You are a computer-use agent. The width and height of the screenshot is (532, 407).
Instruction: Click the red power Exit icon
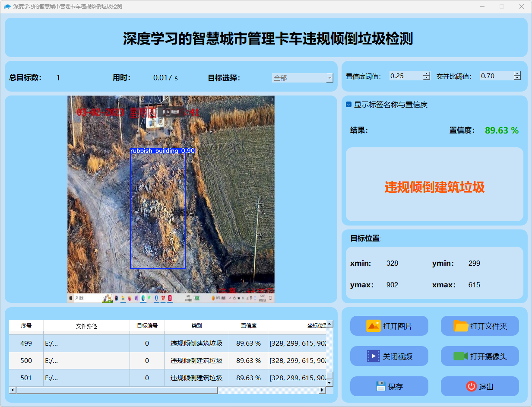coord(471,386)
